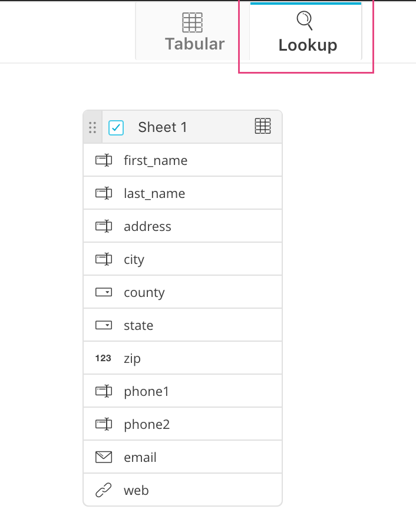Click the Sheet 1 drag handle dots
416x532 pixels.
coord(92,127)
